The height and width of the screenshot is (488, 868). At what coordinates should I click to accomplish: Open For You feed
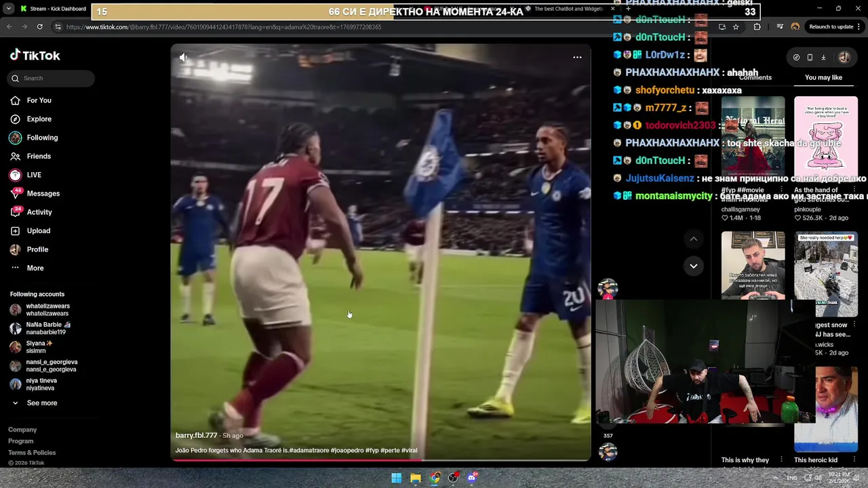click(x=39, y=100)
